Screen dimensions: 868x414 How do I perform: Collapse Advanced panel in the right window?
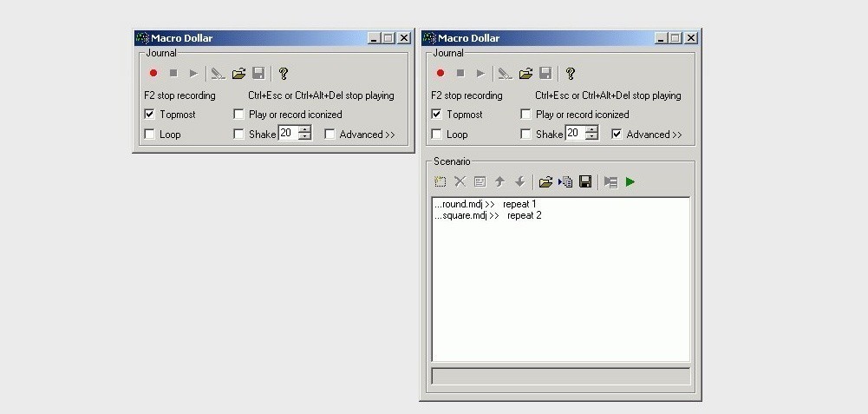coord(617,135)
